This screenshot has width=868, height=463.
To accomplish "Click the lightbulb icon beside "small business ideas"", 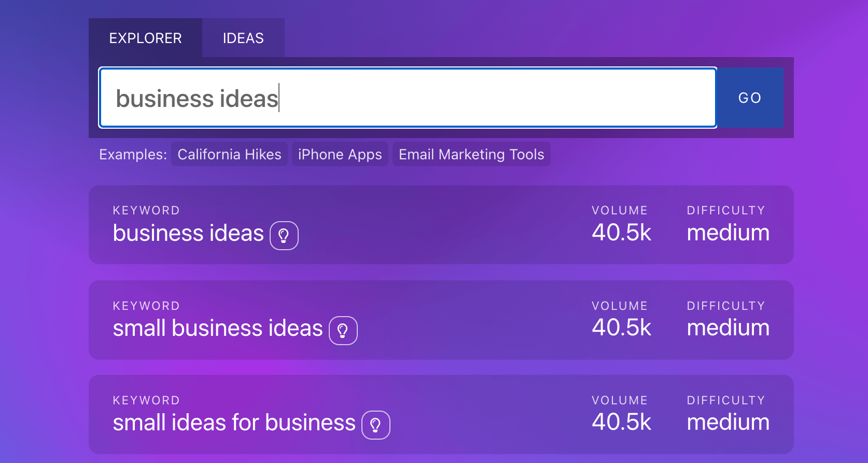I will click(x=343, y=331).
